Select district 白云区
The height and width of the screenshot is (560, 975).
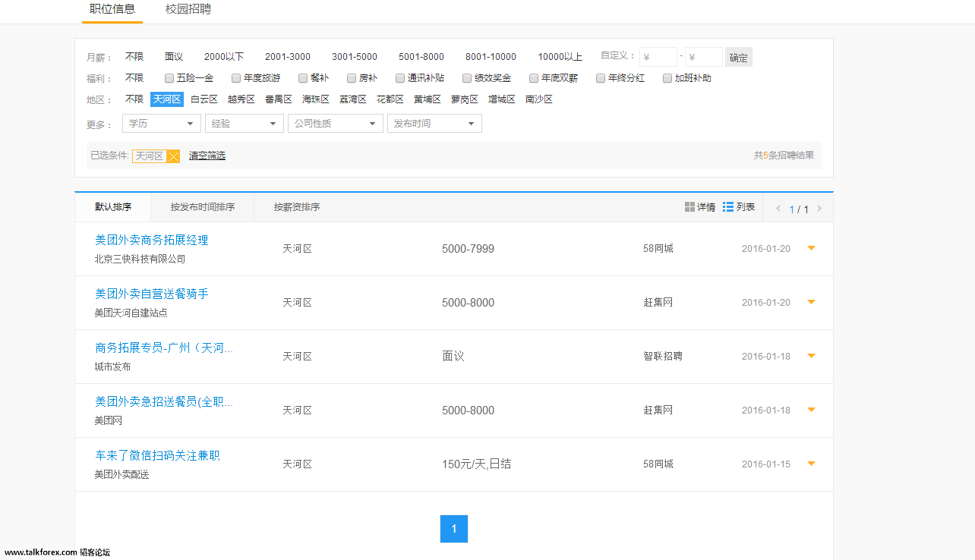(x=204, y=99)
